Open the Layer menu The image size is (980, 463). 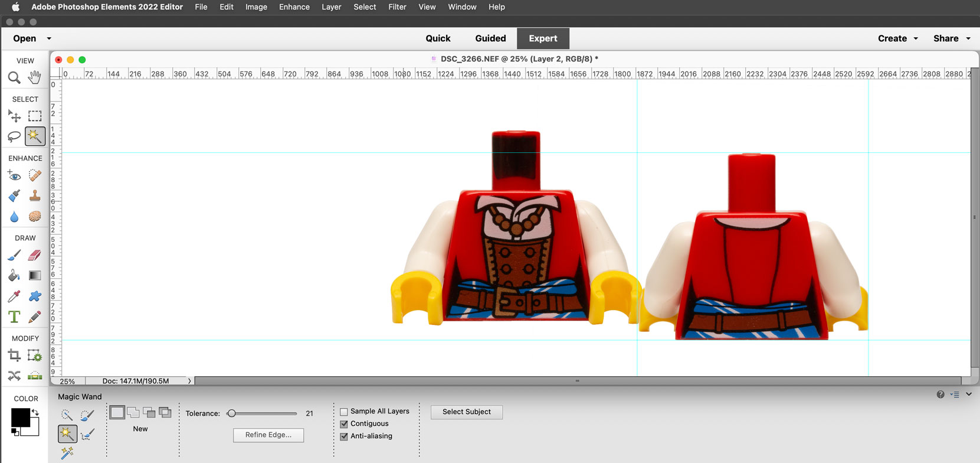pos(332,7)
